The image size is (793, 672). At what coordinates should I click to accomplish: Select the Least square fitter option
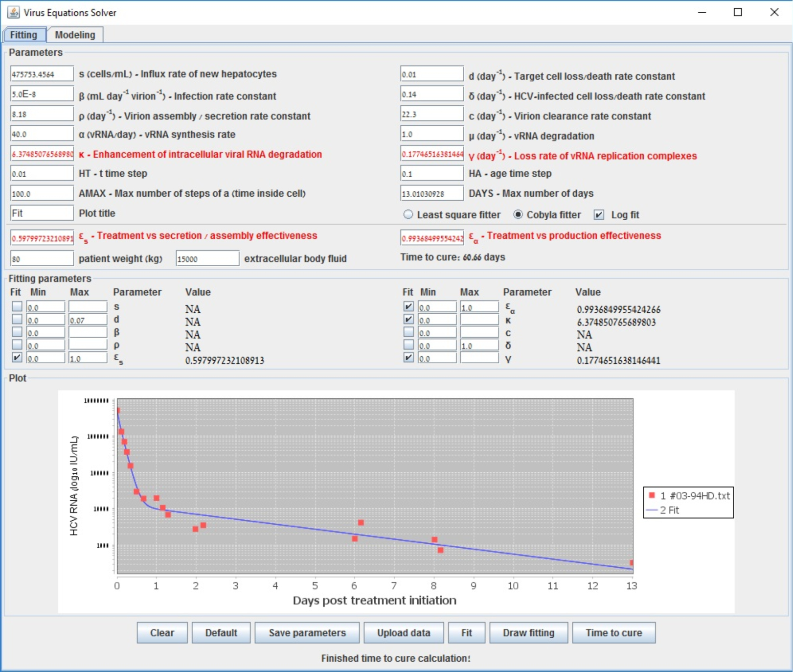click(x=408, y=214)
